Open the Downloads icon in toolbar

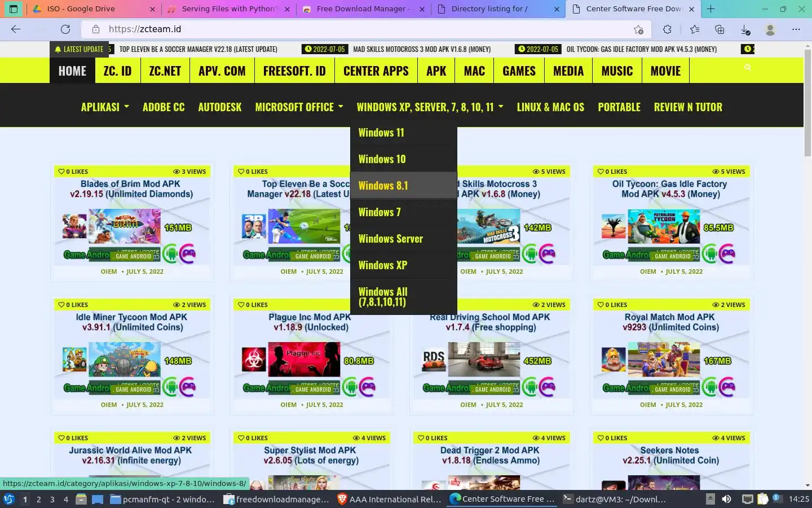point(745,29)
